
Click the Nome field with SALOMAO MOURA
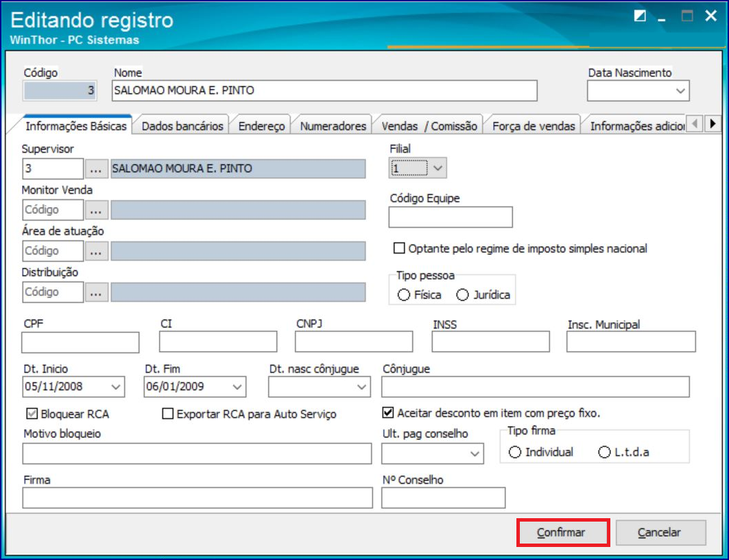click(324, 90)
